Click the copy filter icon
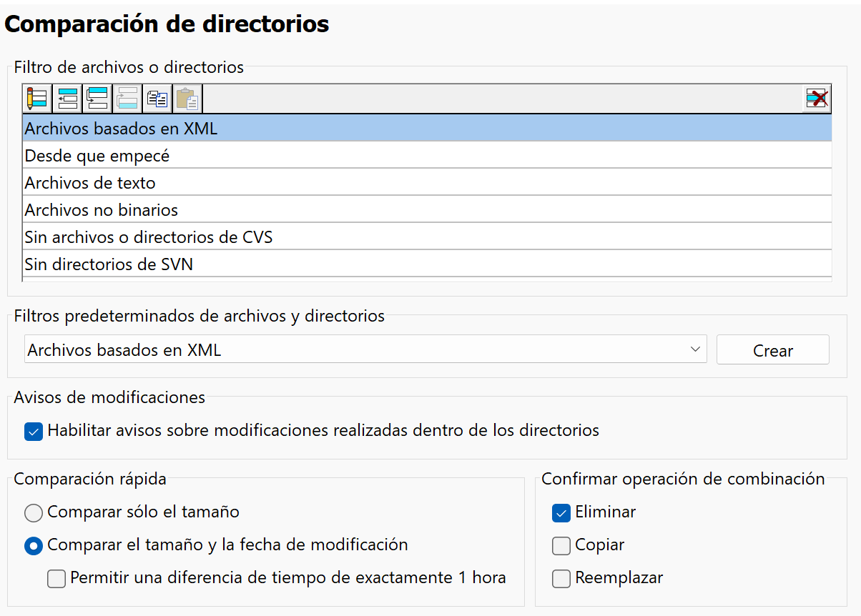 point(157,98)
